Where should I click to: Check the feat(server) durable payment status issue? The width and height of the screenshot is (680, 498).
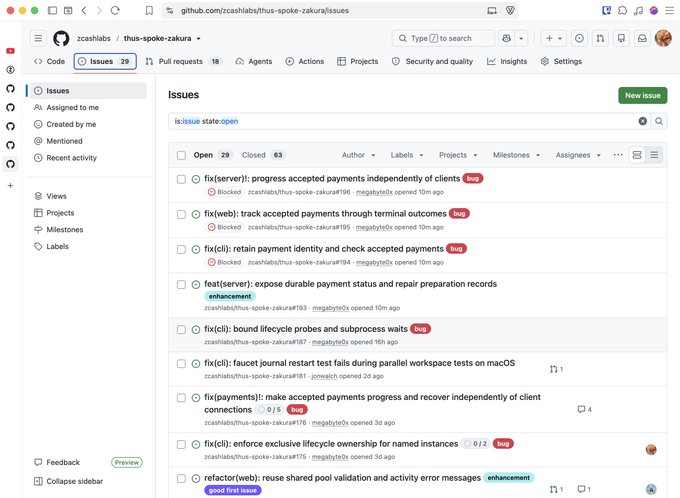181,285
